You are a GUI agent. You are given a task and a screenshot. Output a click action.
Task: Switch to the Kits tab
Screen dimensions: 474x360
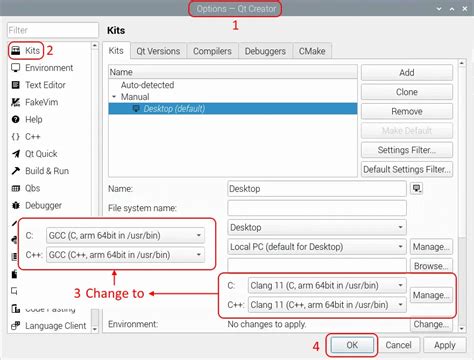click(116, 51)
